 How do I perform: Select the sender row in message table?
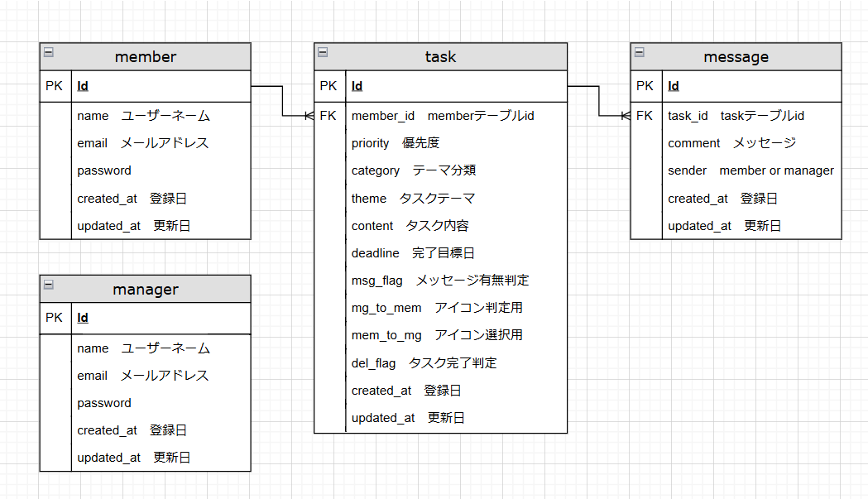[x=751, y=170]
